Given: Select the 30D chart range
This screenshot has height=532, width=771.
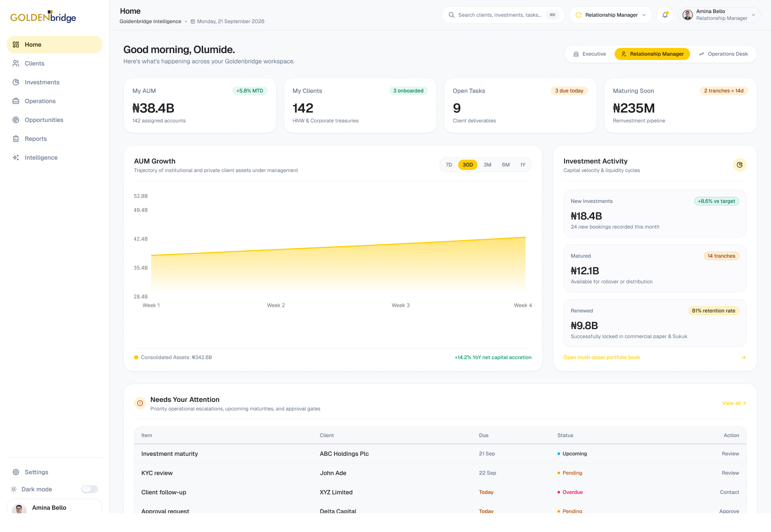Looking at the screenshot, I should 468,165.
